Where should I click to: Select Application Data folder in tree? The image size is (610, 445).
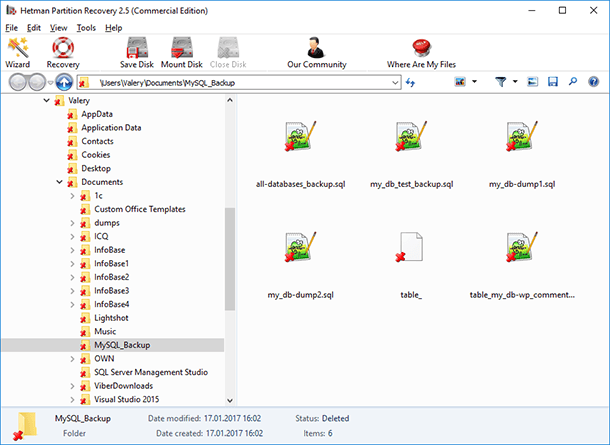(x=111, y=128)
